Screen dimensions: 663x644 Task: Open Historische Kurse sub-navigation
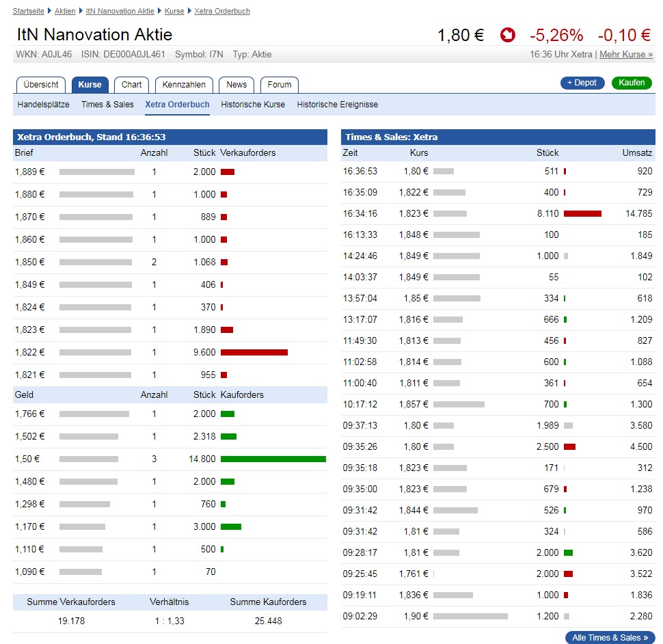[253, 105]
